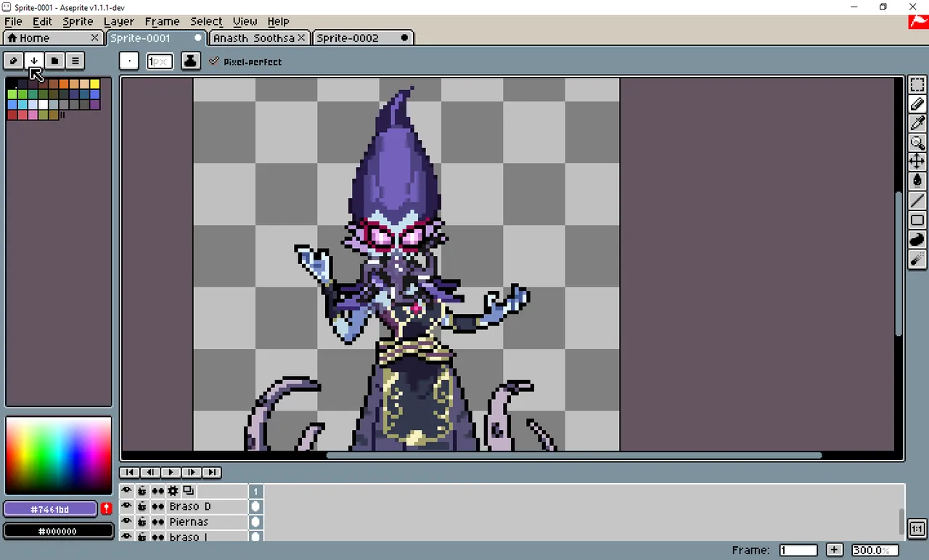Viewport: 929px width, 560px height.
Task: Open the View menu
Action: [245, 22]
